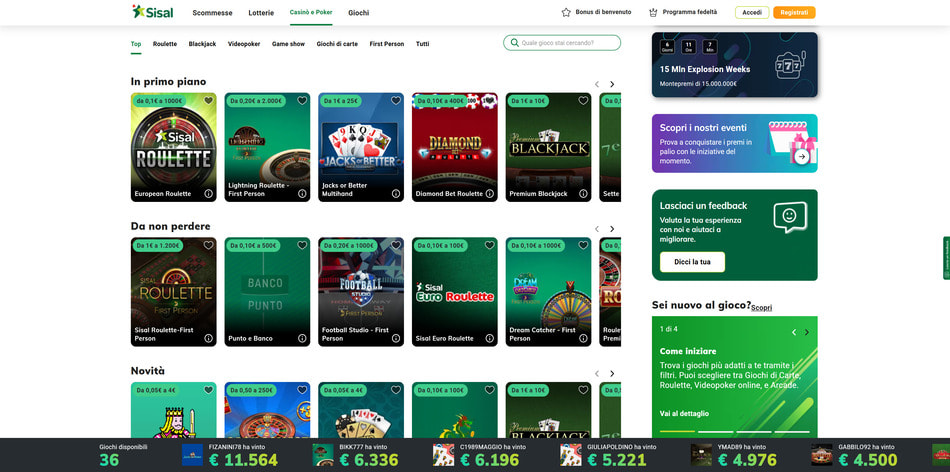Show next games in In primo piano

click(612, 84)
